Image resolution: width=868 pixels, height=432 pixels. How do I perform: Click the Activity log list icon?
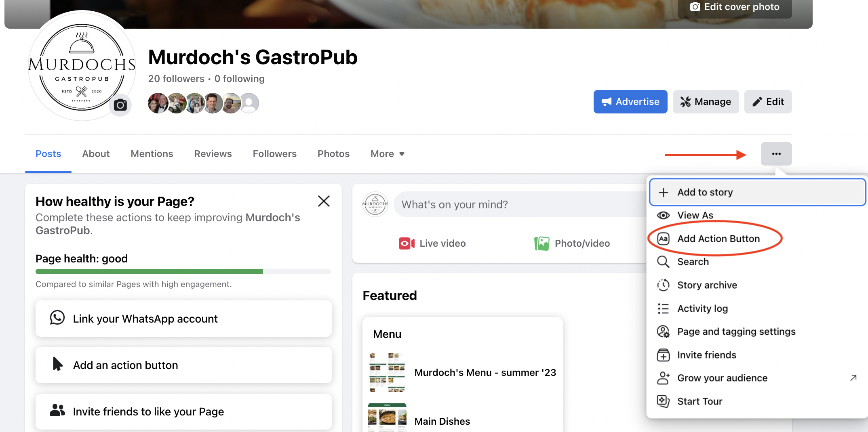point(663,308)
